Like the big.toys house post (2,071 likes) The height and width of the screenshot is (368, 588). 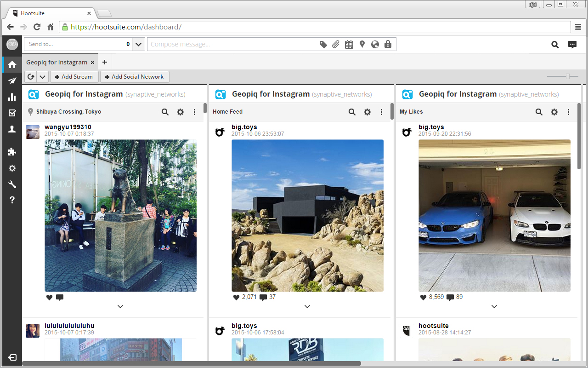[237, 297]
